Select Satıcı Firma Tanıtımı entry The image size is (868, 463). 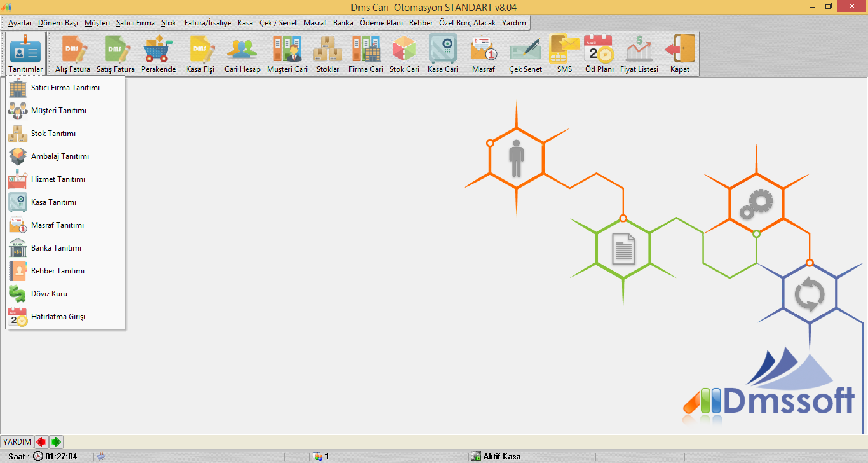tap(65, 88)
